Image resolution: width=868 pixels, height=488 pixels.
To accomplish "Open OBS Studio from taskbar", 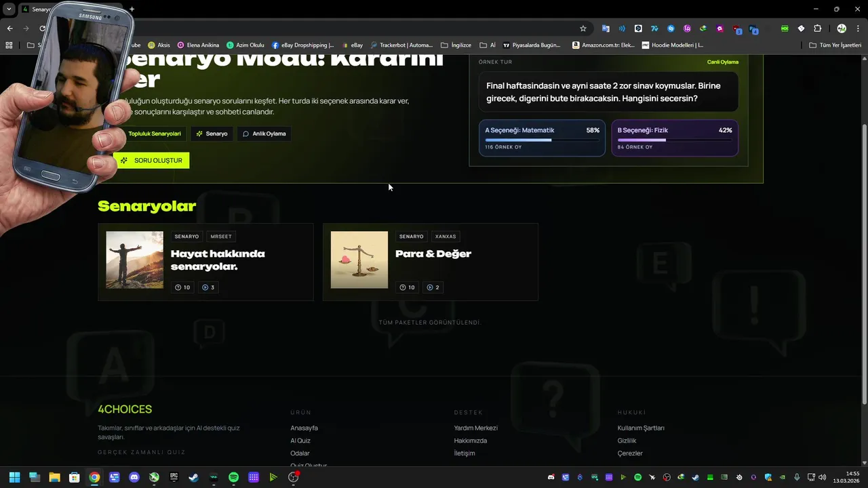I will coord(294,477).
